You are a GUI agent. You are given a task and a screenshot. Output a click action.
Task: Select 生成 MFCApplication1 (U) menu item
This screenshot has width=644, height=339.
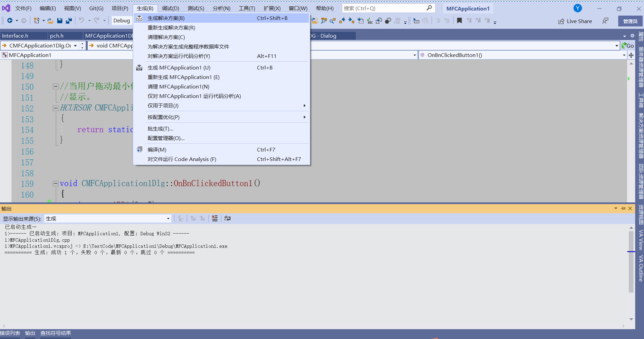(221, 68)
